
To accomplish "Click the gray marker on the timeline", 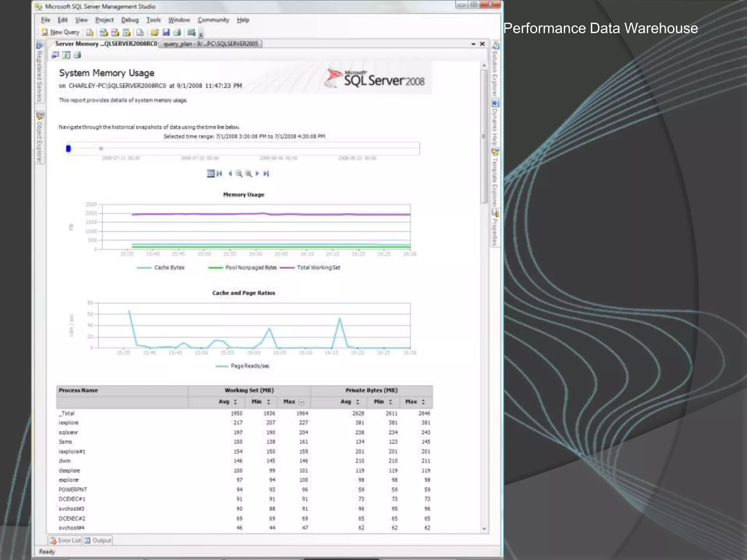I will coord(101,148).
